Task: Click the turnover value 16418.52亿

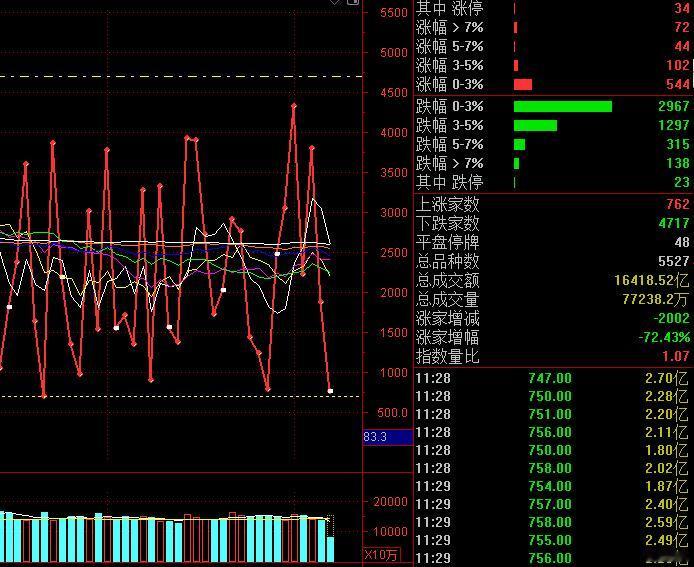Action: point(652,280)
